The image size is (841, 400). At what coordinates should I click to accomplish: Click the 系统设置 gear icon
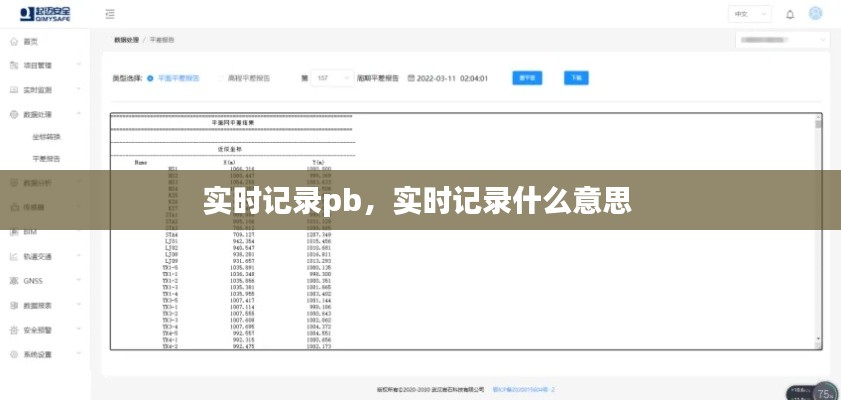[x=13, y=354]
